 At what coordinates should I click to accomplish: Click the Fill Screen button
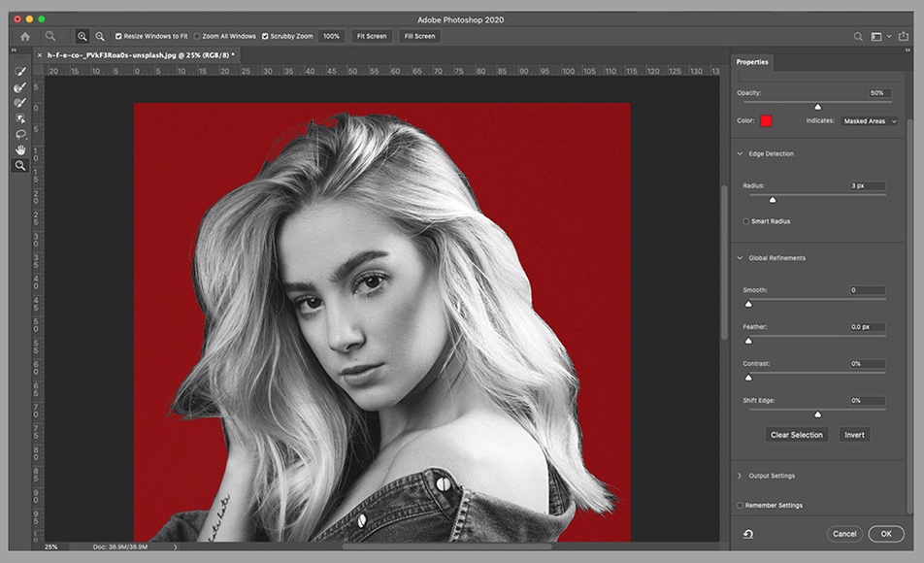[419, 37]
